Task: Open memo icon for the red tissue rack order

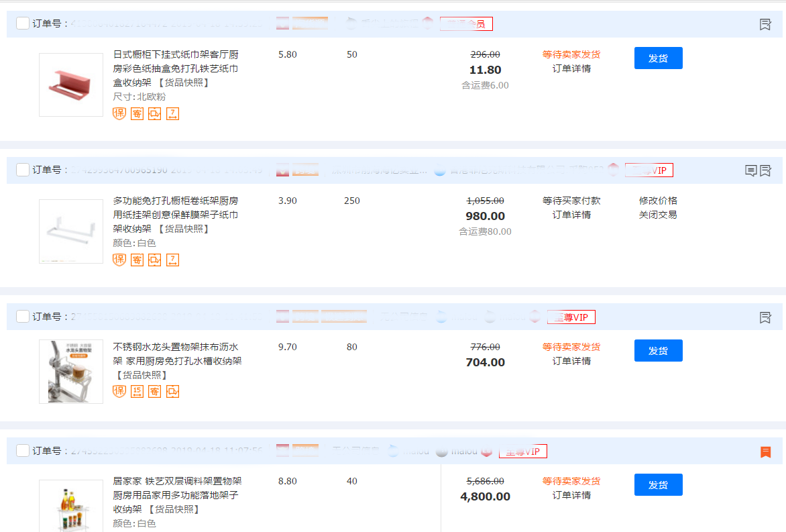Action: tap(765, 24)
